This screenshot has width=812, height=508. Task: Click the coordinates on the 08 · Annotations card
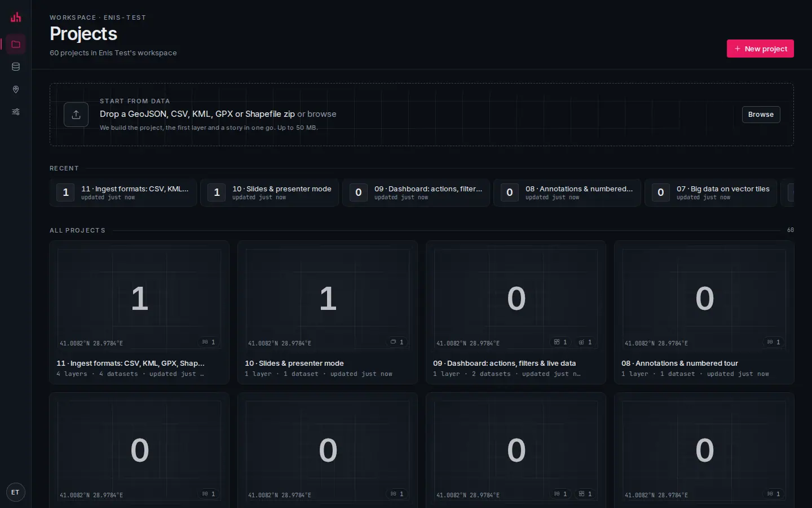[x=656, y=343]
